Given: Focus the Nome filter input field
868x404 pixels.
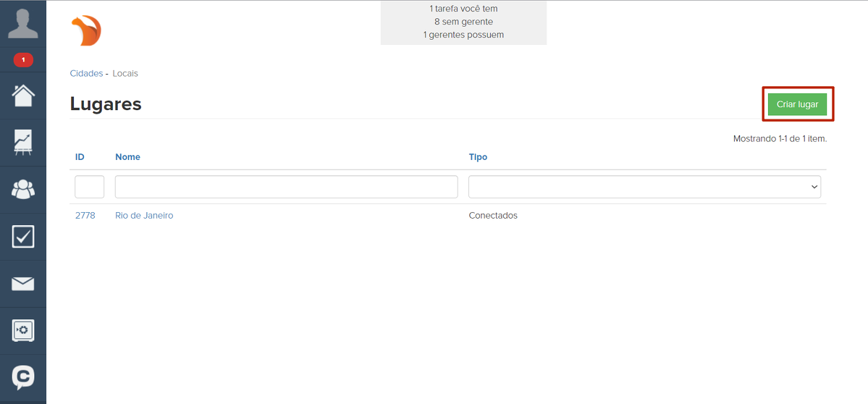Looking at the screenshot, I should tap(286, 187).
